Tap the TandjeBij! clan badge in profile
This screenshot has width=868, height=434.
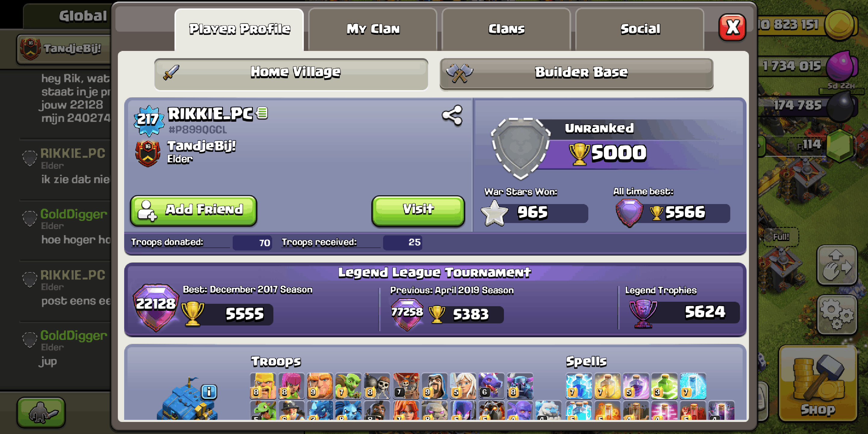[x=148, y=153]
